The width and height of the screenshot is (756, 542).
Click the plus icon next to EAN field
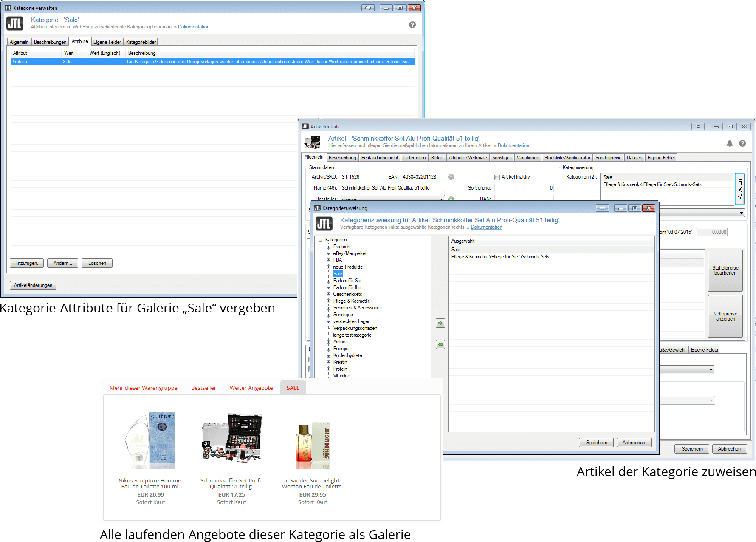(451, 177)
